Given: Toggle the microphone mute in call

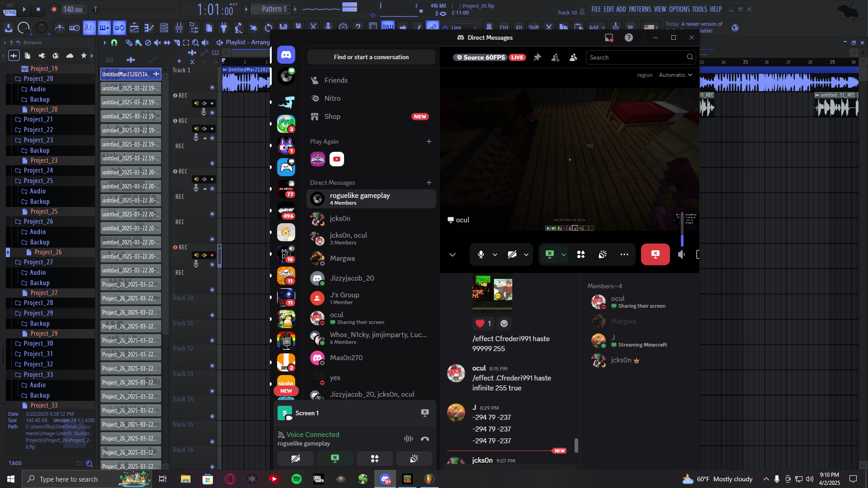Looking at the screenshot, I should tap(481, 255).
